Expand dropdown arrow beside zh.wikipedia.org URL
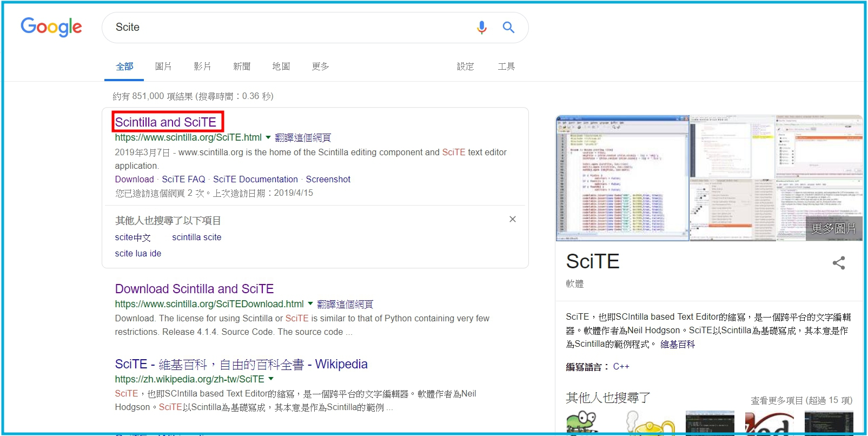 pos(271,379)
